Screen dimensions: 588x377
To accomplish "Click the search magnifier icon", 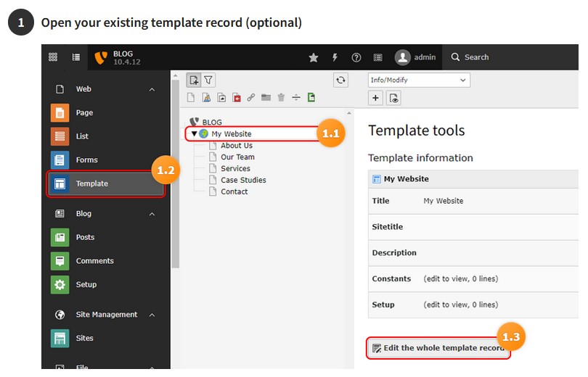I will tap(455, 57).
